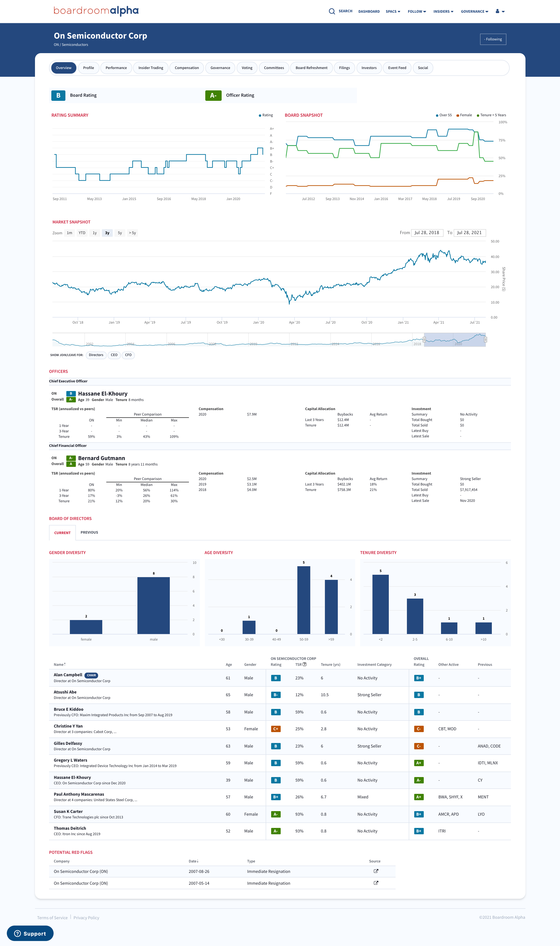This screenshot has width=560, height=946.
Task: Click Gregory L Waters' A+ overall badge
Action: pos(419,763)
